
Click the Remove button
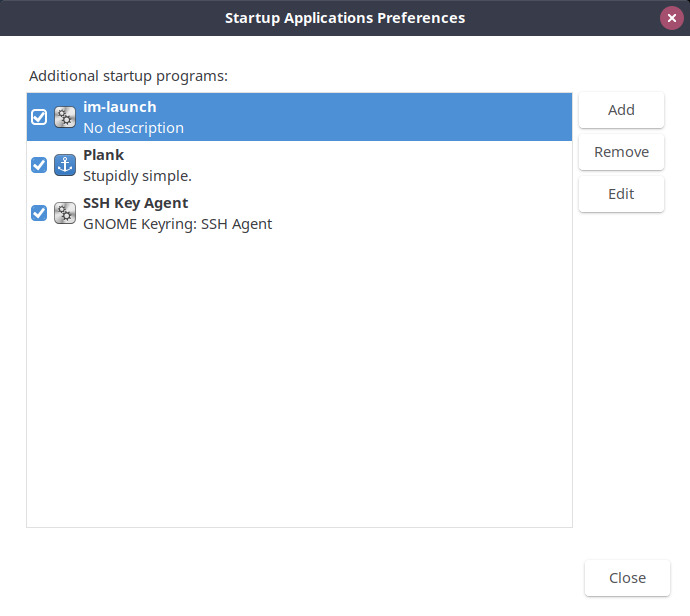[x=621, y=152]
